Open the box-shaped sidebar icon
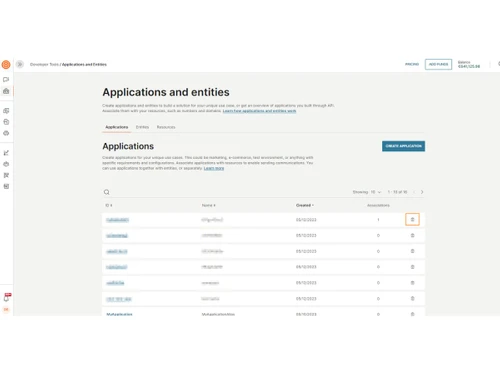This screenshot has width=500, height=375. click(6, 122)
